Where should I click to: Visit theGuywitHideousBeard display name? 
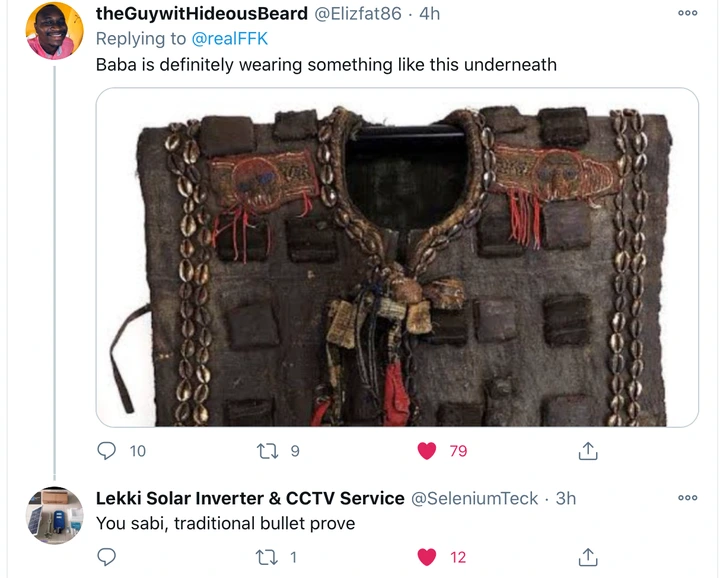pyautogui.click(x=202, y=14)
